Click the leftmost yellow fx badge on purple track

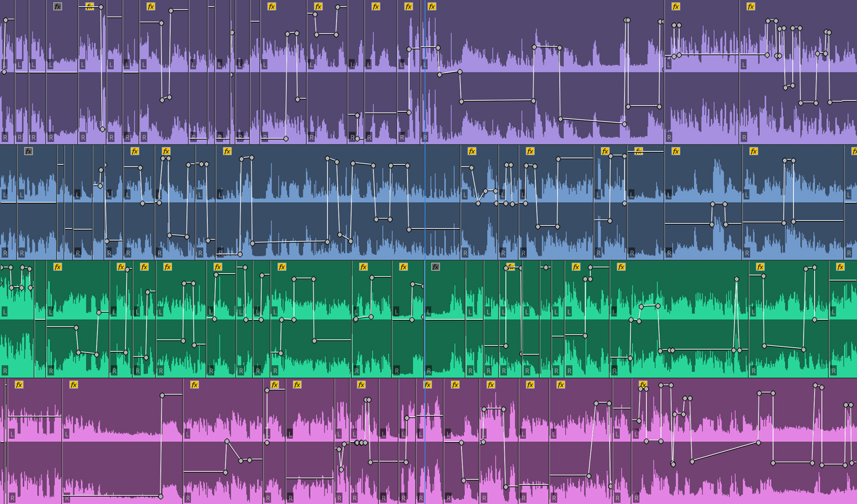[x=90, y=7]
